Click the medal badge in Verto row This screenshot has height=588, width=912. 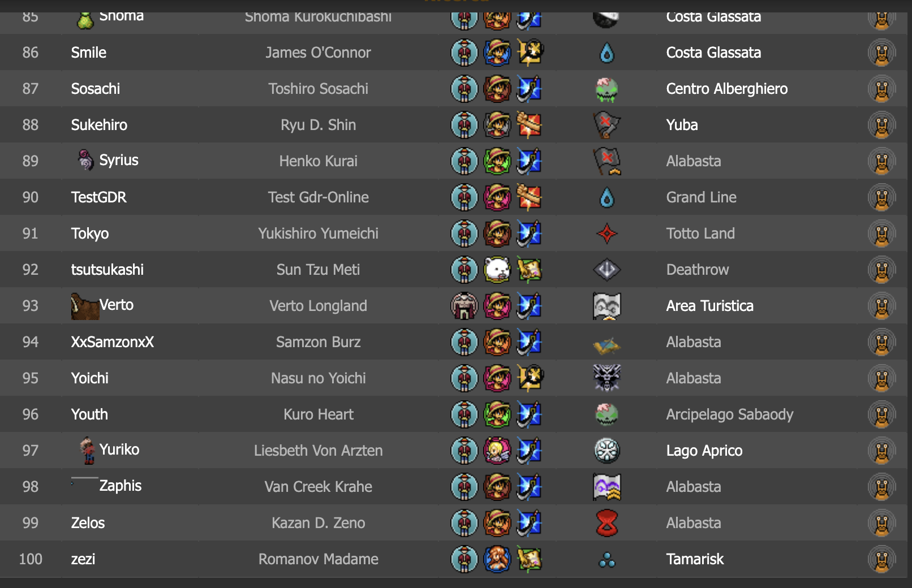point(881,306)
